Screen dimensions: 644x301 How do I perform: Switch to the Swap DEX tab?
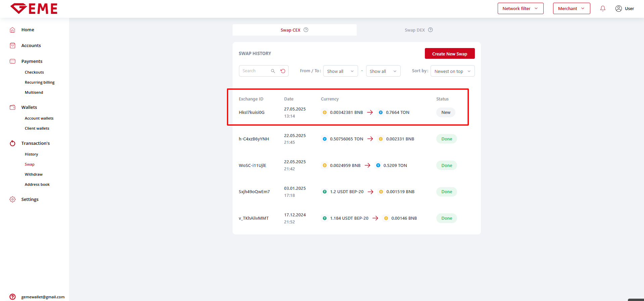point(414,30)
